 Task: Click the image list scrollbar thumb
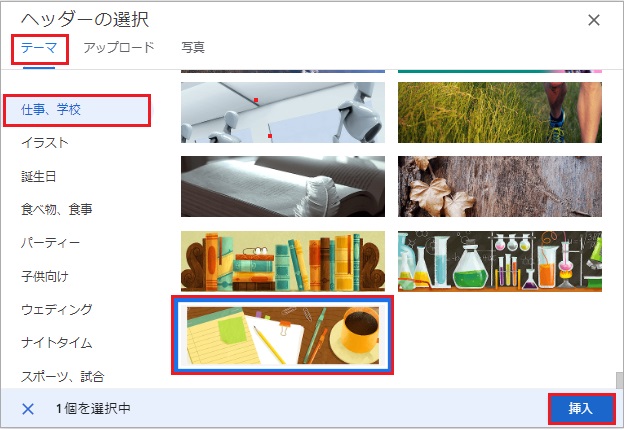click(619, 380)
